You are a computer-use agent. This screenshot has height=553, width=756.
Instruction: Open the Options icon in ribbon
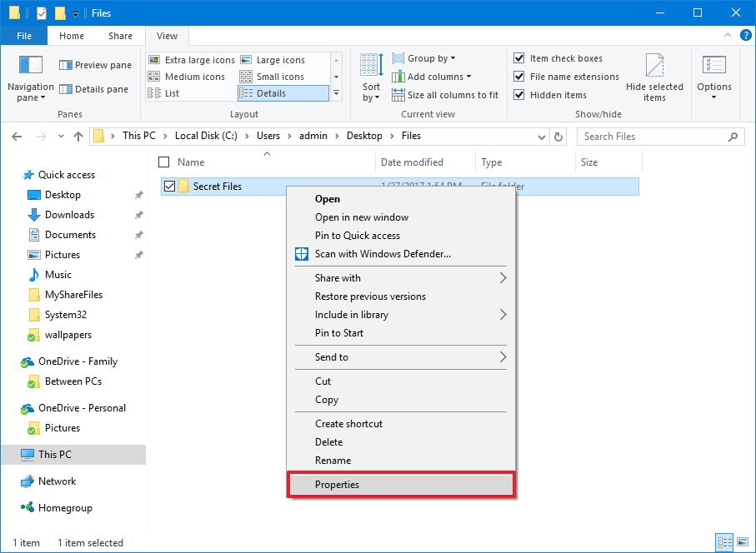713,66
